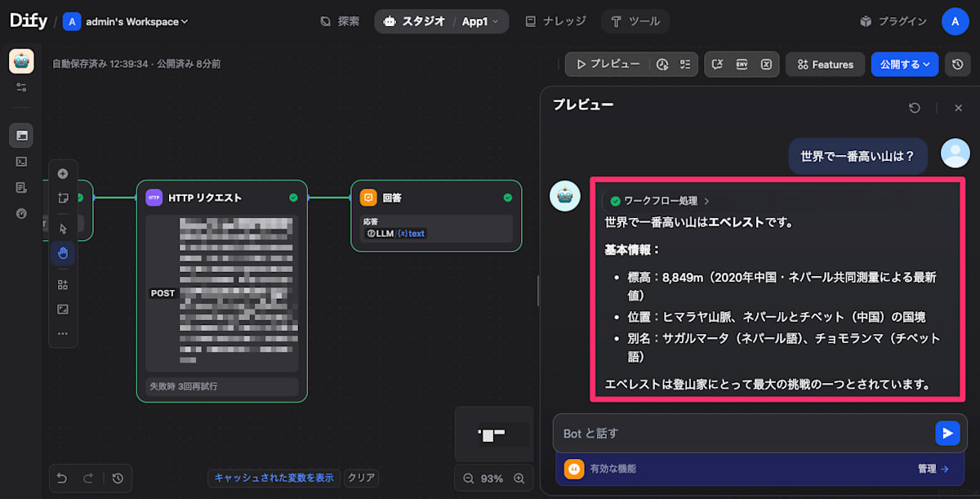The image size is (980, 499).
Task: Open the user avatar account menu
Action: coord(955,21)
